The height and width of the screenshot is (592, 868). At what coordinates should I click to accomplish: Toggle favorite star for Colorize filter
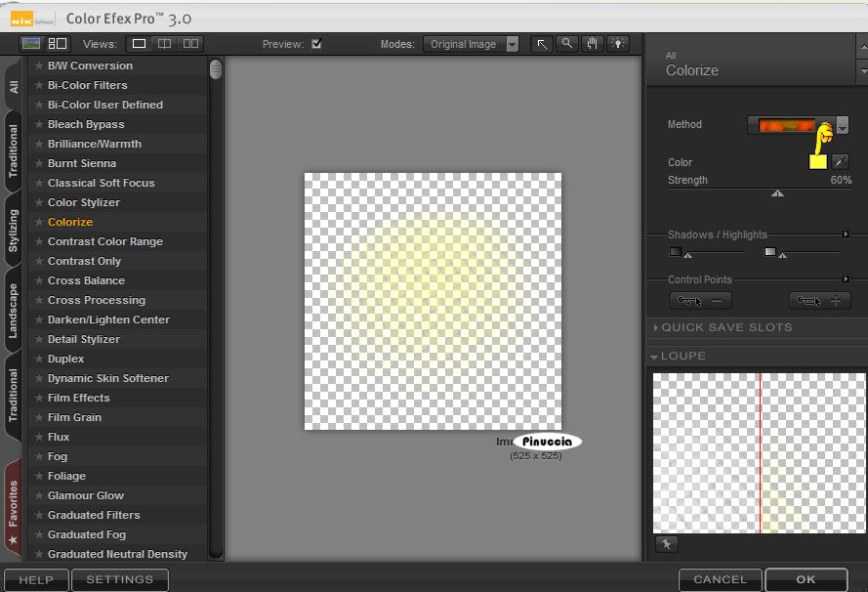click(39, 222)
